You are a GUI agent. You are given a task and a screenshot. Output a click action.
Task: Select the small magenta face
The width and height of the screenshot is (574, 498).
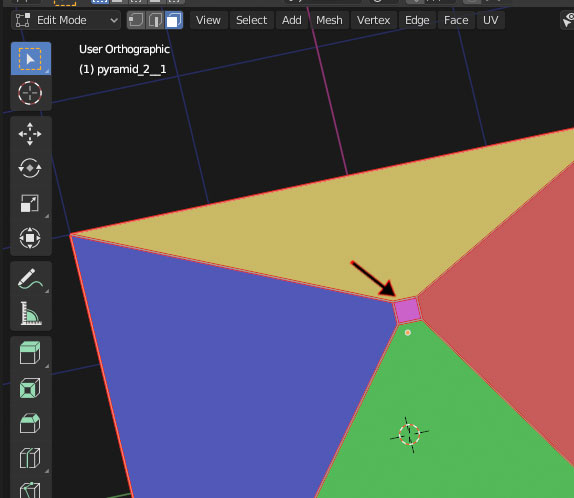click(407, 311)
